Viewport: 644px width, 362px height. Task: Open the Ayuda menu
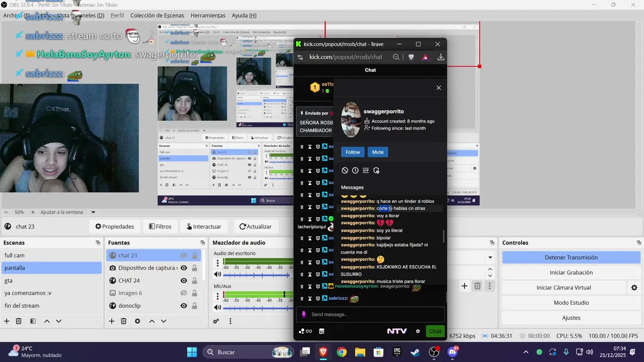pos(244,16)
